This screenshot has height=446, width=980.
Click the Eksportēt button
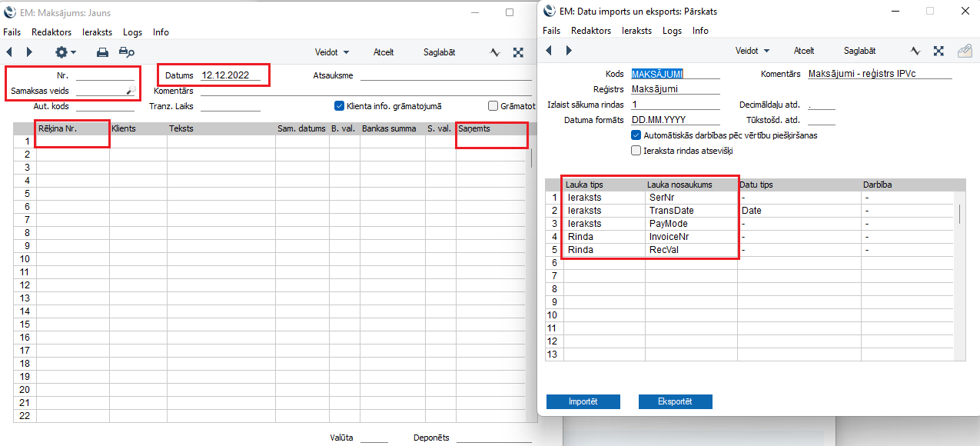pyautogui.click(x=675, y=402)
